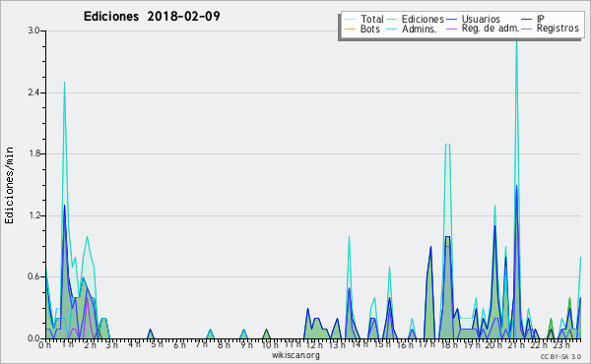Screen dimensions: 591x364
Task: Click the Registros legend line
Action: click(527, 29)
